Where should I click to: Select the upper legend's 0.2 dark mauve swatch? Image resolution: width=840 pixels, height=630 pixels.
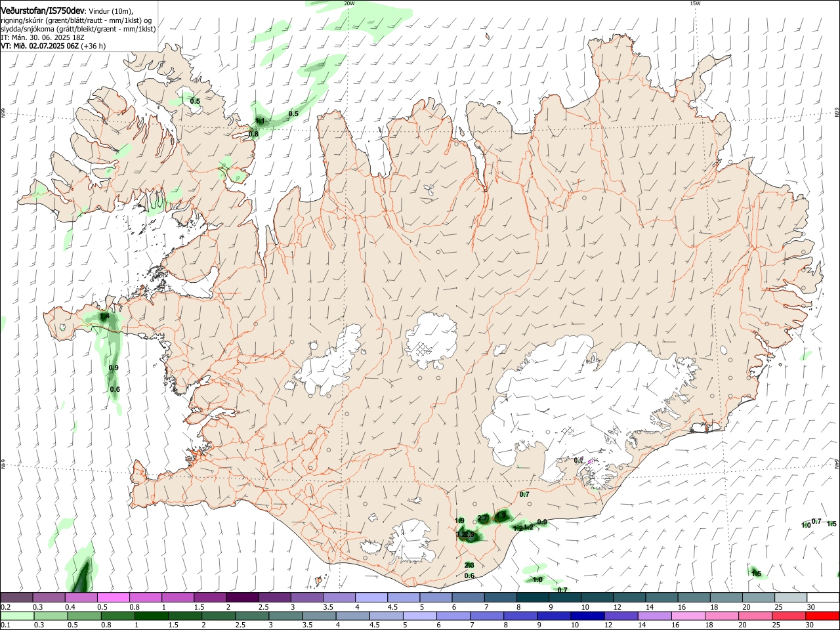click(x=17, y=598)
